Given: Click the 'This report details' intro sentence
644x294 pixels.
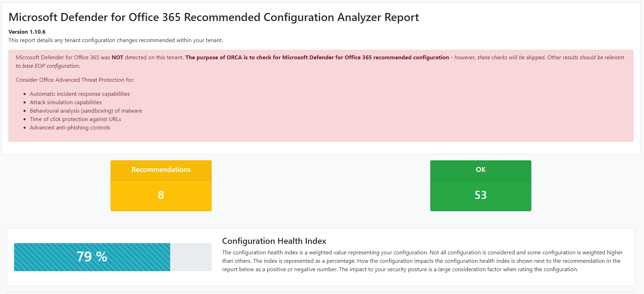Looking at the screenshot, I should click(x=115, y=40).
